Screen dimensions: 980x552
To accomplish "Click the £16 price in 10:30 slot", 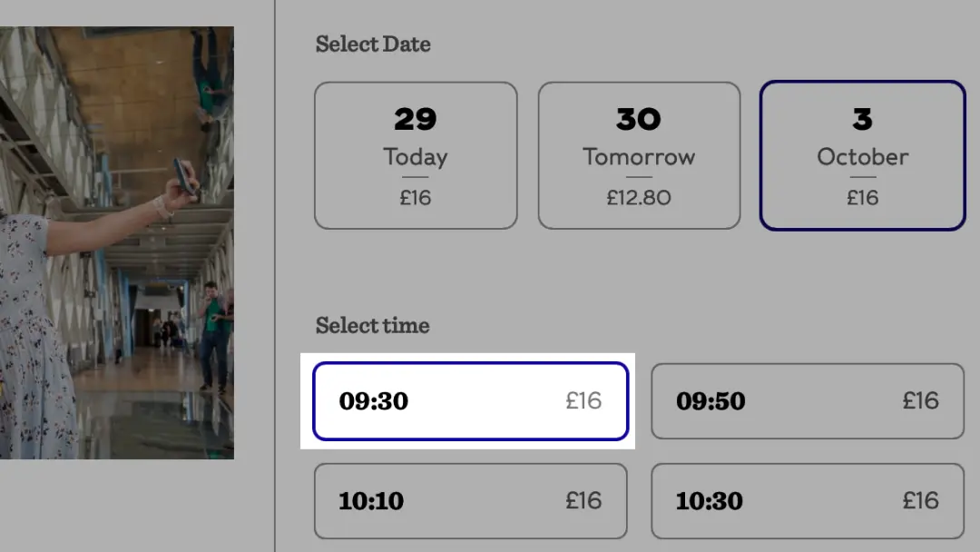I will pyautogui.click(x=920, y=500).
